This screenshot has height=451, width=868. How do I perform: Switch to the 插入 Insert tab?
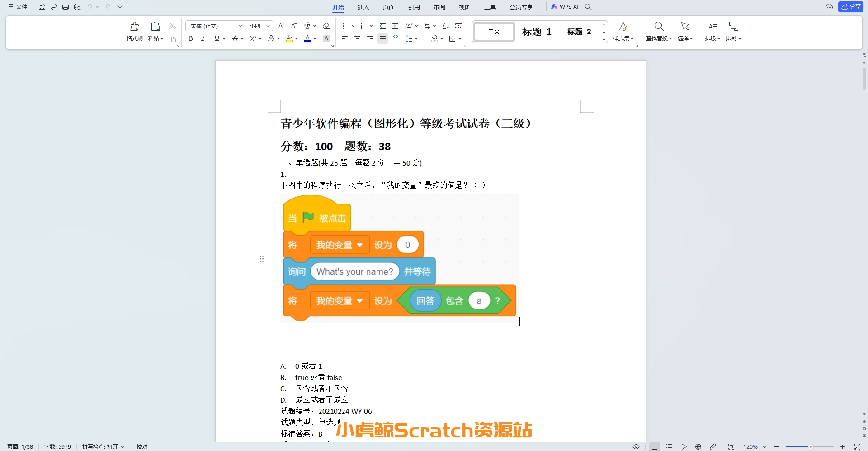tap(363, 7)
